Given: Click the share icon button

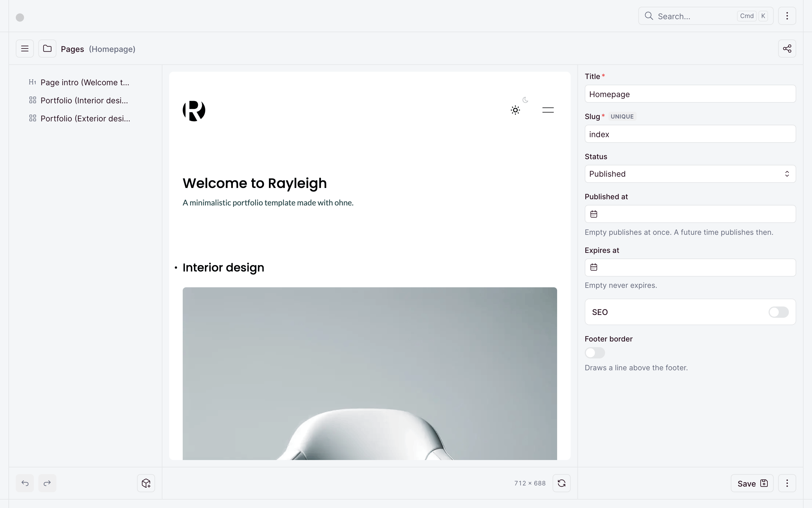Looking at the screenshot, I should [787, 49].
